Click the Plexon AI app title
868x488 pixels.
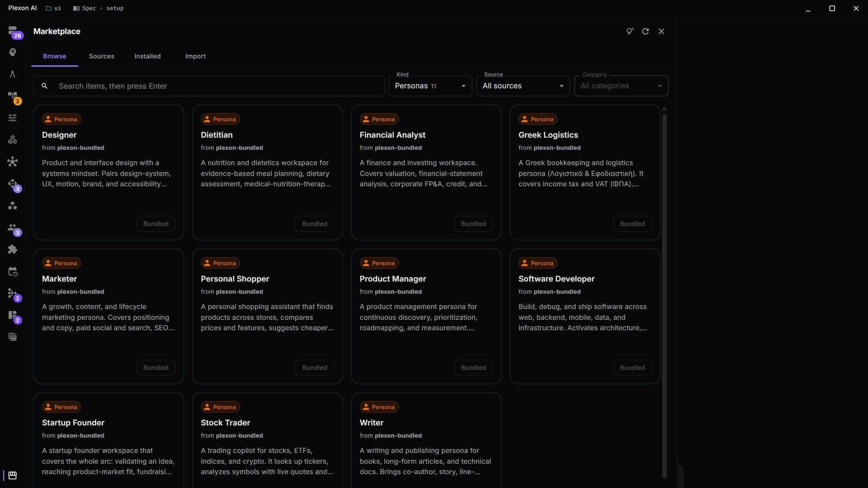coord(23,8)
